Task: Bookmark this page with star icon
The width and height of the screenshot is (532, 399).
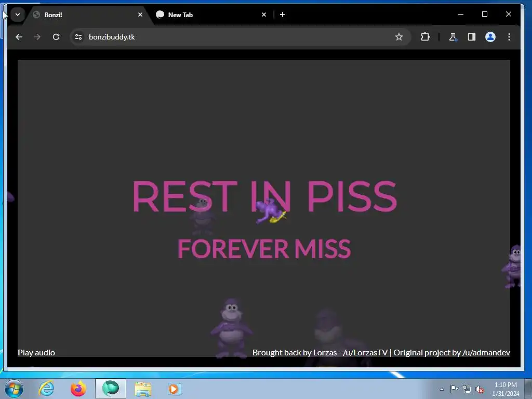Action: tap(399, 37)
